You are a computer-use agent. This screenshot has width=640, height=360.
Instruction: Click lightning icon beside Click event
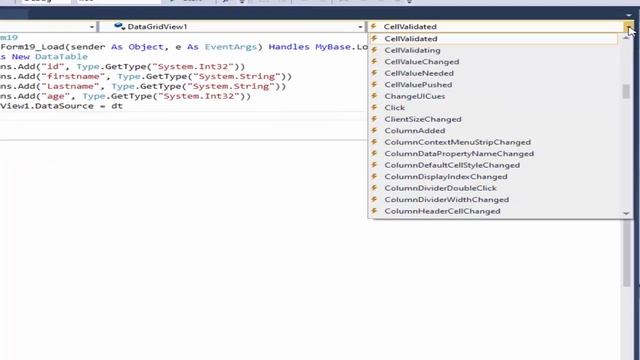(374, 107)
